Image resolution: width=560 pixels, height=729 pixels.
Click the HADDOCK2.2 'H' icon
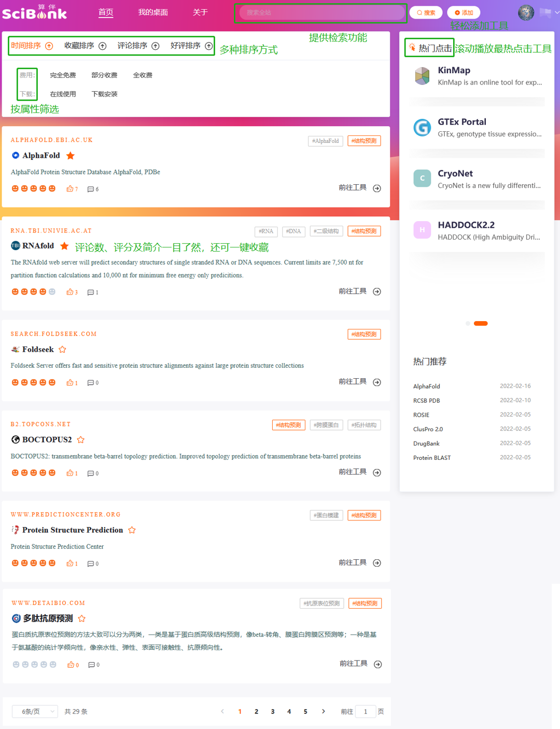pyautogui.click(x=422, y=230)
